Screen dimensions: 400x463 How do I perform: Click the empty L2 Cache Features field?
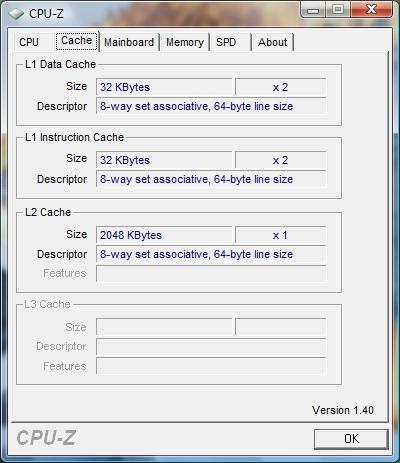point(211,274)
